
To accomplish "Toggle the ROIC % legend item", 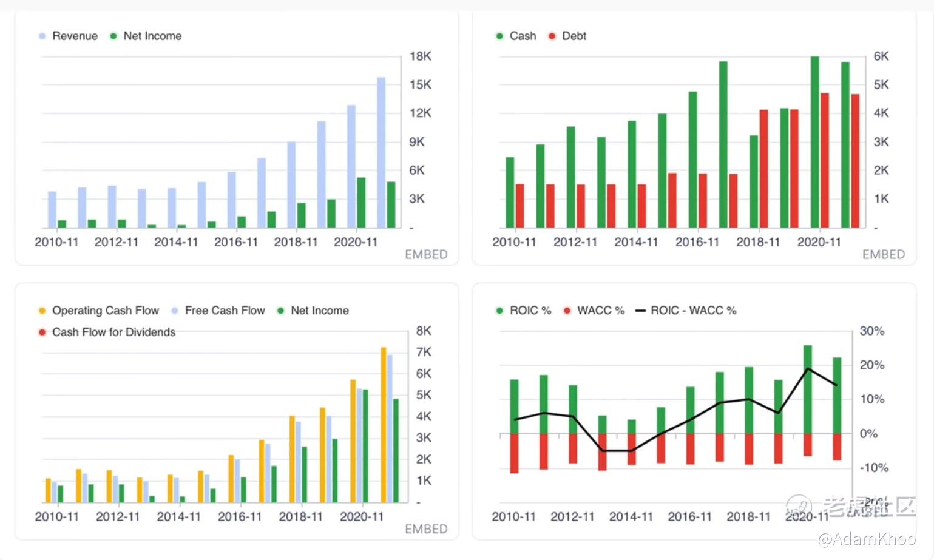I will pos(523,311).
